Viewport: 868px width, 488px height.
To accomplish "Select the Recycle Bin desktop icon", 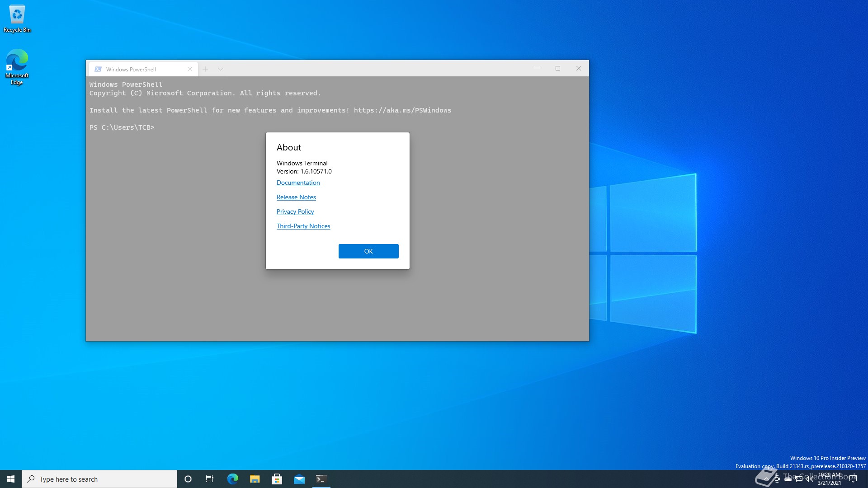I will click(17, 19).
